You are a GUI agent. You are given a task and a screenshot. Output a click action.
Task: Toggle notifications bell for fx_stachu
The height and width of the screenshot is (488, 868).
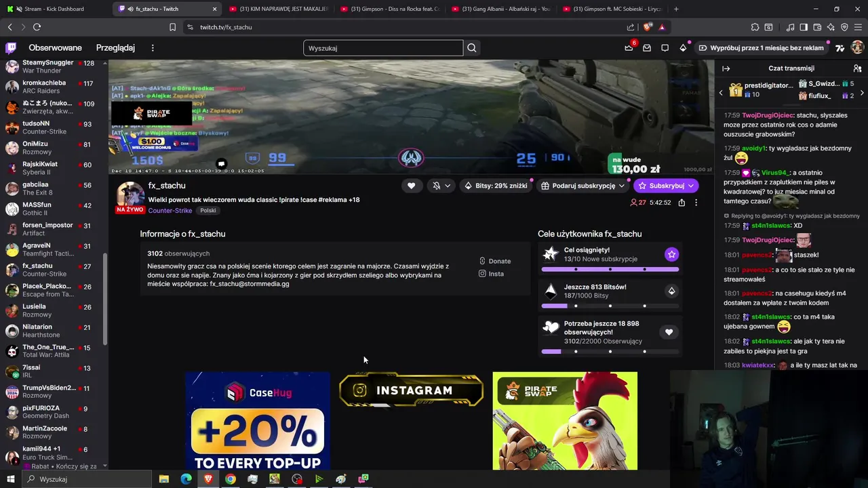tap(436, 186)
